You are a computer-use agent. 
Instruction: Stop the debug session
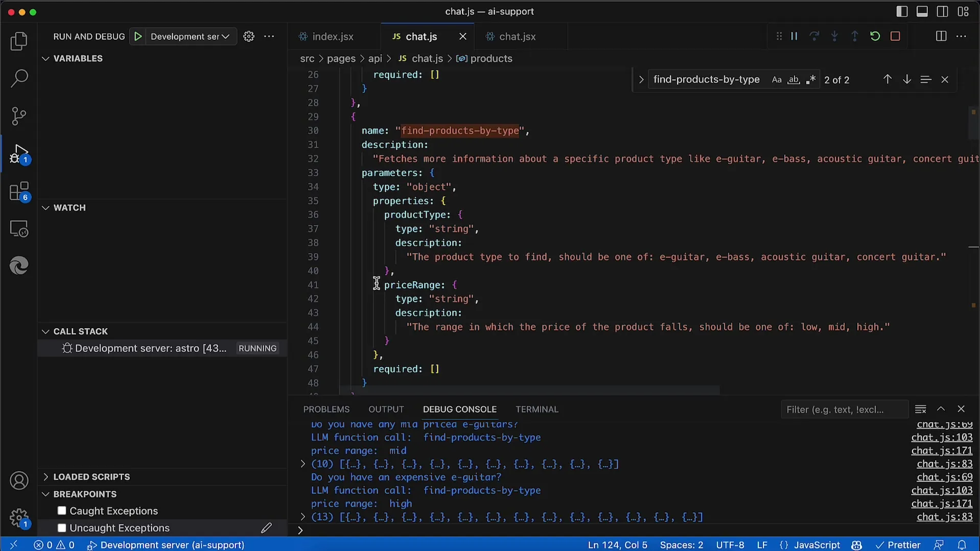[x=895, y=36]
